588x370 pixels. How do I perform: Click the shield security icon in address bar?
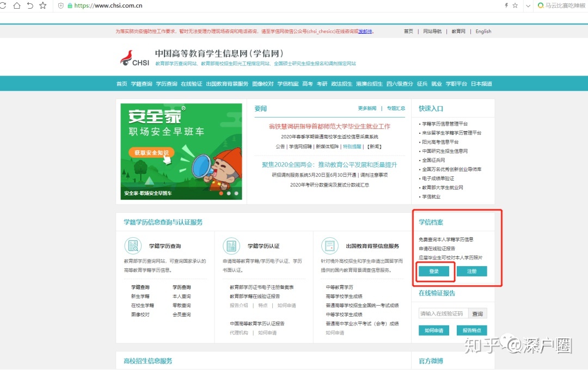pos(61,5)
